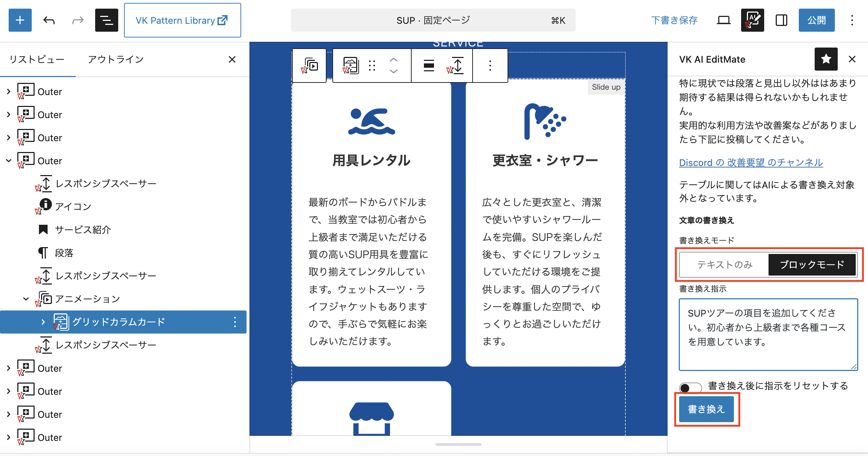Click the star icon in EditMate header
Viewport: 868px width, 456px height.
(x=826, y=59)
